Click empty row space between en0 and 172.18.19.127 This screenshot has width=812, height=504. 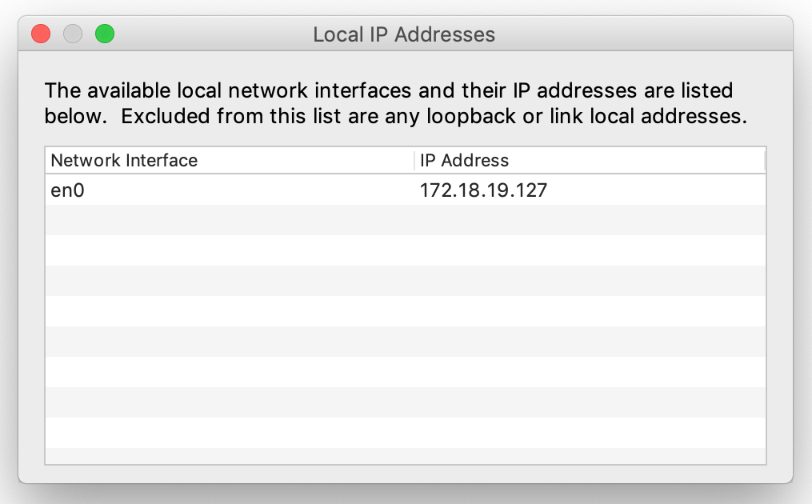(240, 190)
